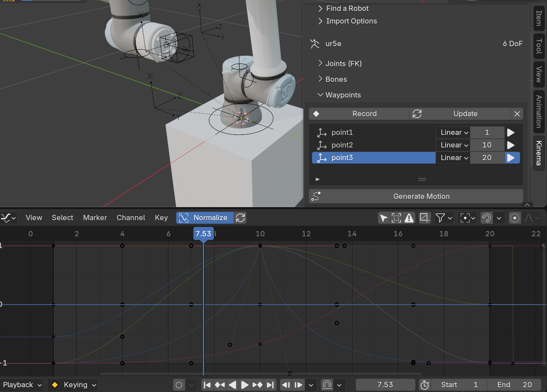The width and height of the screenshot is (547, 392).
Task: Open the View menu in graph editor
Action: (x=34, y=218)
